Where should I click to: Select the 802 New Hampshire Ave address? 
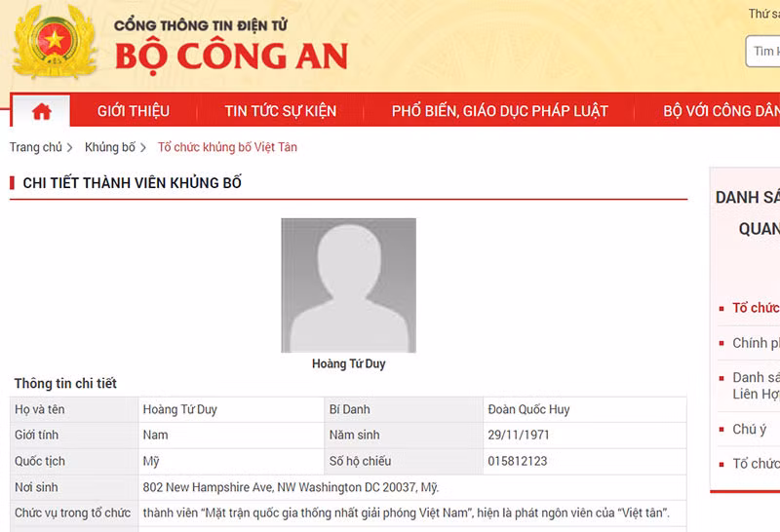291,487
